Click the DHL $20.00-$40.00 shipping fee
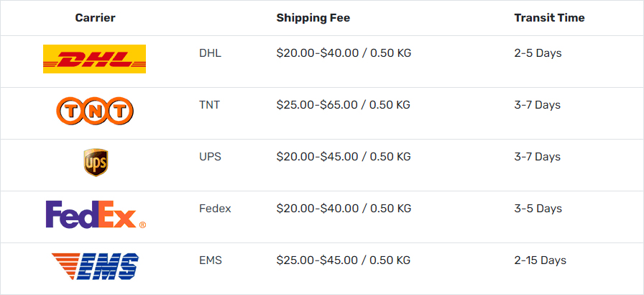644x295 pixels. (344, 53)
